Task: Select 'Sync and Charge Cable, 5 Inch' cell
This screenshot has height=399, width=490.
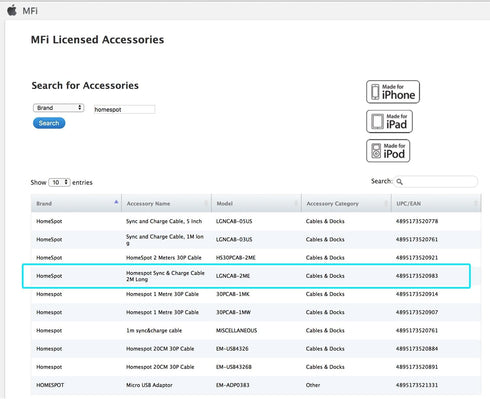Action: (164, 221)
